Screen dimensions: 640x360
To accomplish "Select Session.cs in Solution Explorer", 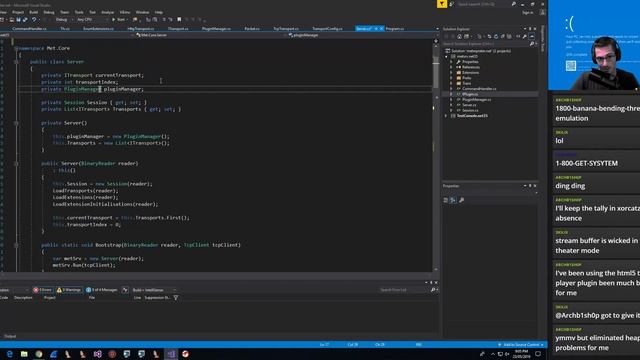I will pyautogui.click(x=470, y=110).
